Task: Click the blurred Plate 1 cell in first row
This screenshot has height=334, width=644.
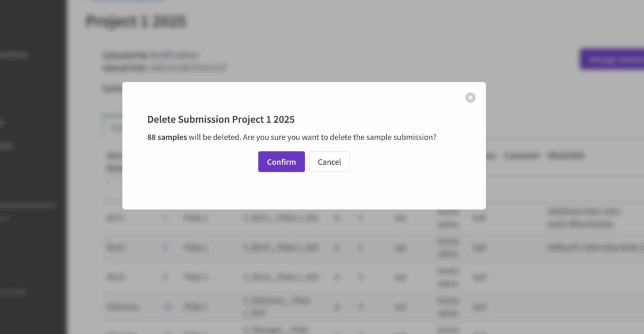Action: (195, 218)
